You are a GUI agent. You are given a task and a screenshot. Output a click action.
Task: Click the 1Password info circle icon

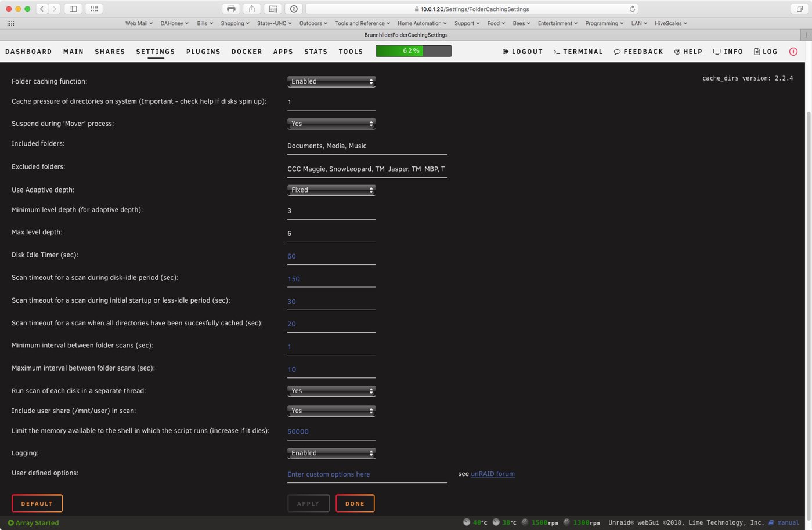pos(294,9)
